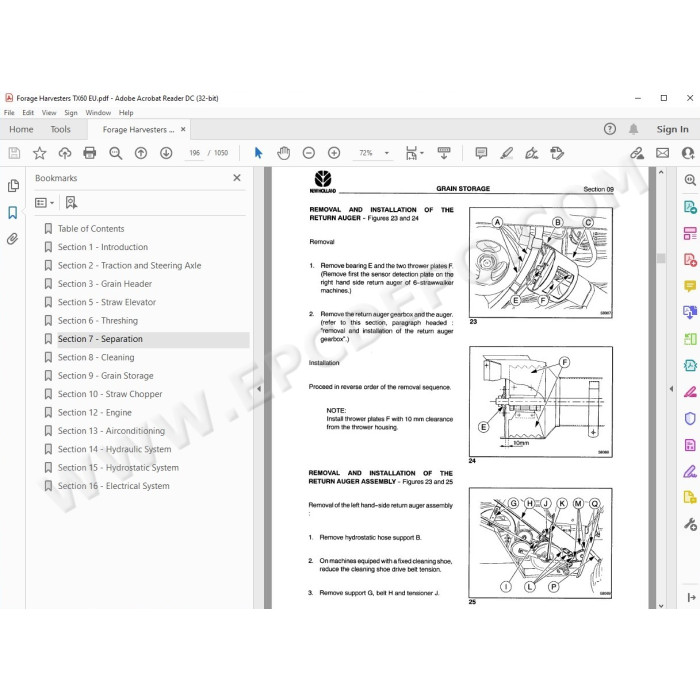700x700 pixels.
Task: Share a link to the file
Action: pos(637,153)
